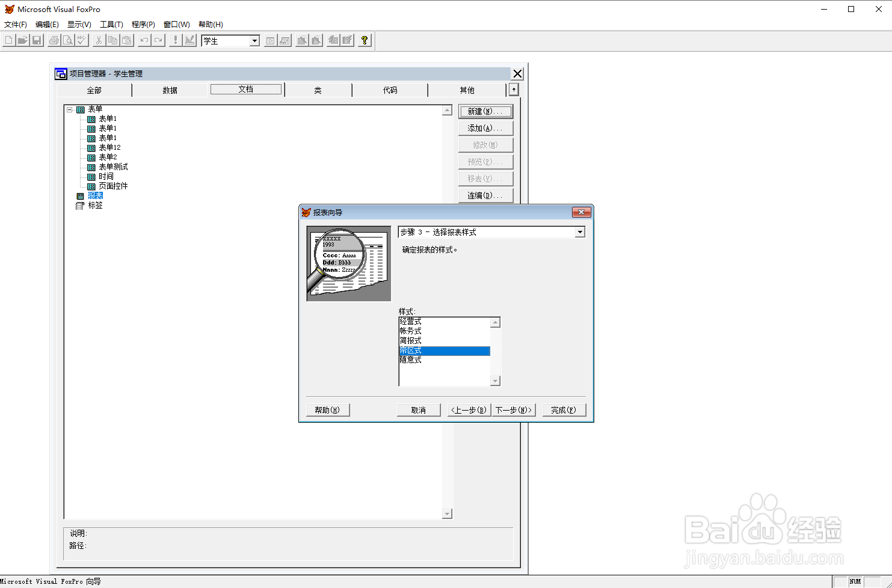Open the 显示(V) menu

(79, 25)
